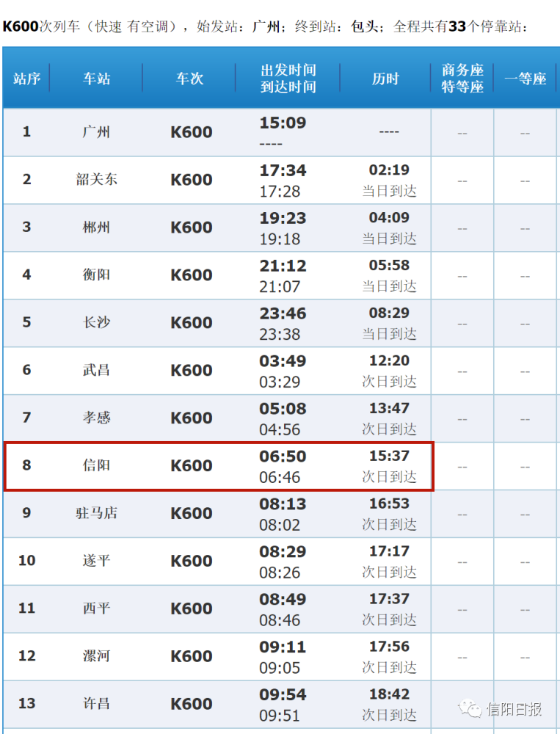The image size is (560, 734).
Task: Open the 广州 station link
Action: [96, 132]
